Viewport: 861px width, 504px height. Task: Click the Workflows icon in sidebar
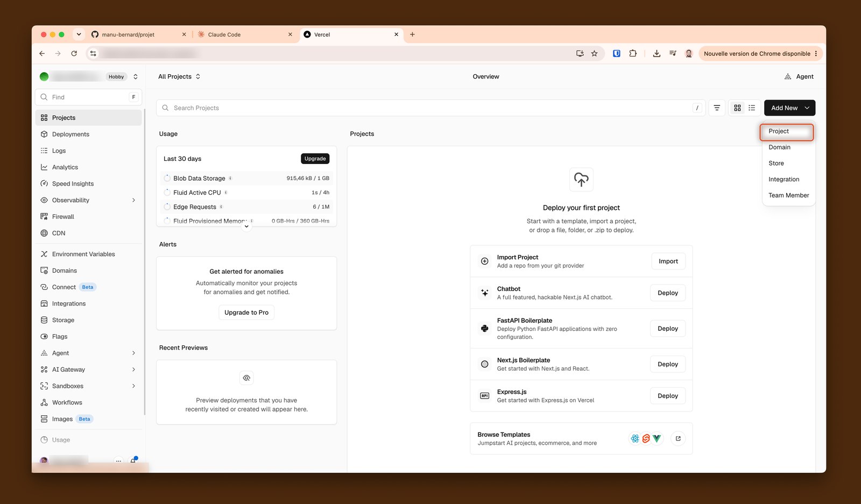(44, 402)
